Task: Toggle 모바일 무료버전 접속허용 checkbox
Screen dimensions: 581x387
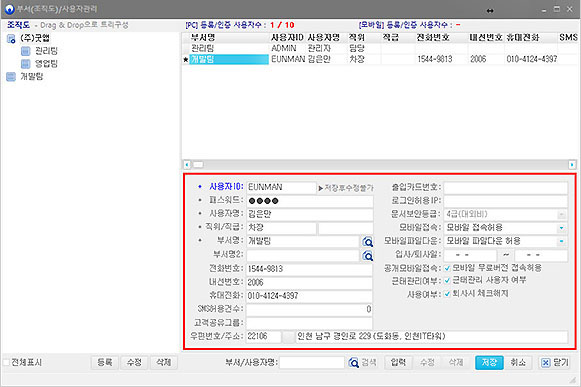Action: click(x=447, y=268)
